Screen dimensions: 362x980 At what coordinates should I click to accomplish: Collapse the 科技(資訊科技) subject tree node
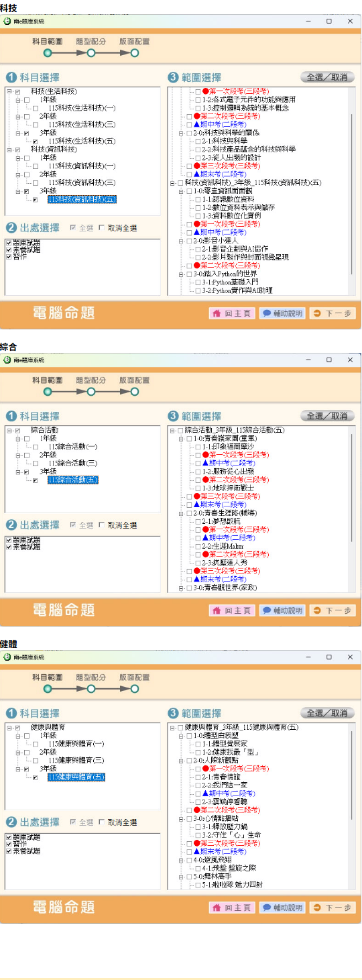click(x=9, y=149)
